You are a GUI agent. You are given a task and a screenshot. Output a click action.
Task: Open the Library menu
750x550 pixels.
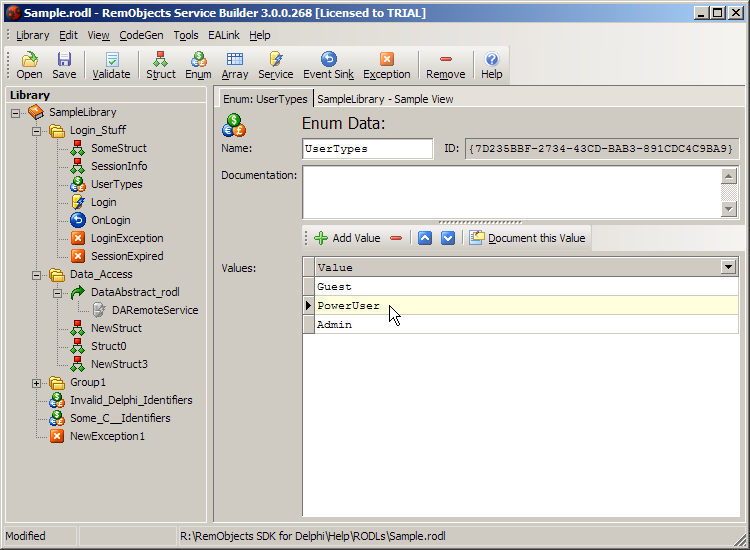click(x=33, y=35)
